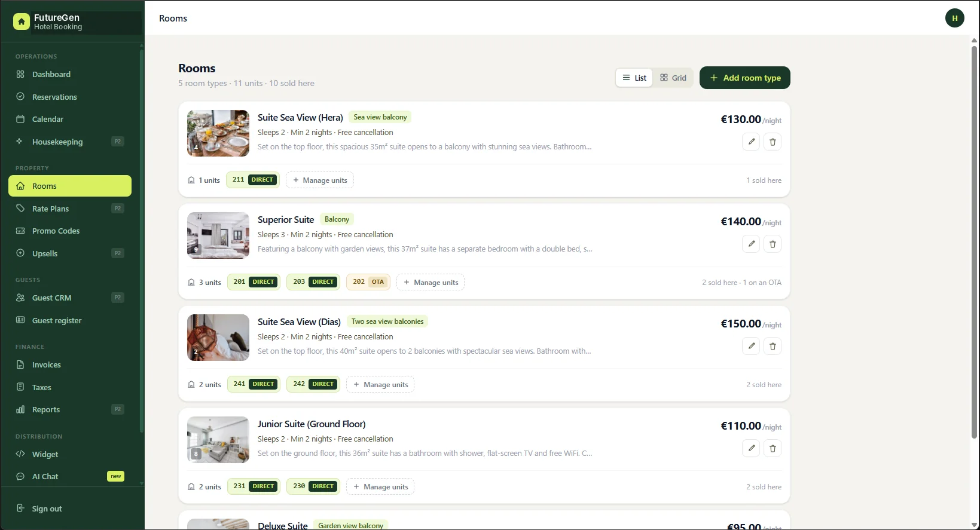
Task: Open the Dashboard page
Action: click(x=70, y=74)
